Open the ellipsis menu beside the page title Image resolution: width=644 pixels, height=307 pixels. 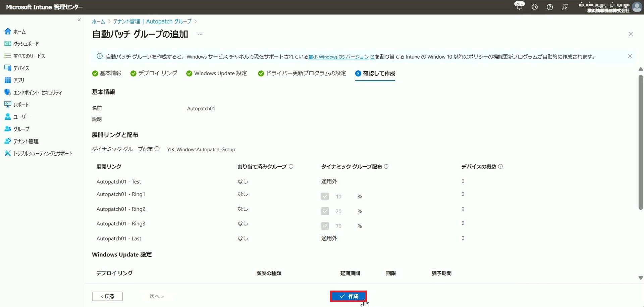click(x=200, y=34)
